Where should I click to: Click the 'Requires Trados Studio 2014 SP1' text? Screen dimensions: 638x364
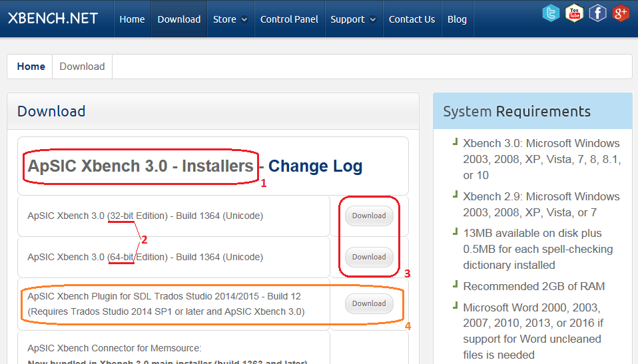pyautogui.click(x=166, y=311)
